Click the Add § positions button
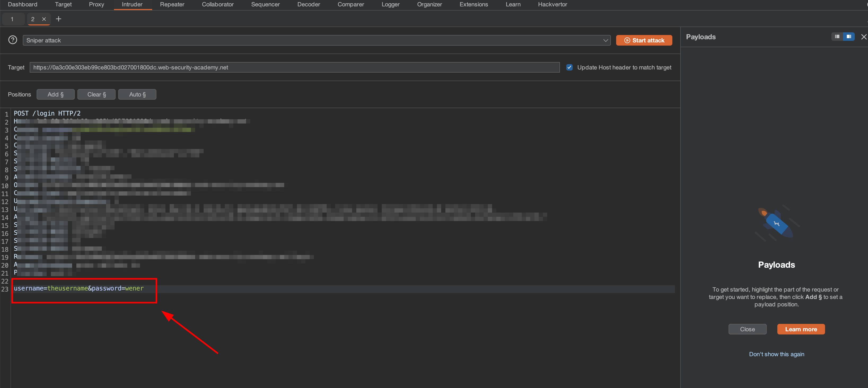 [x=55, y=95]
